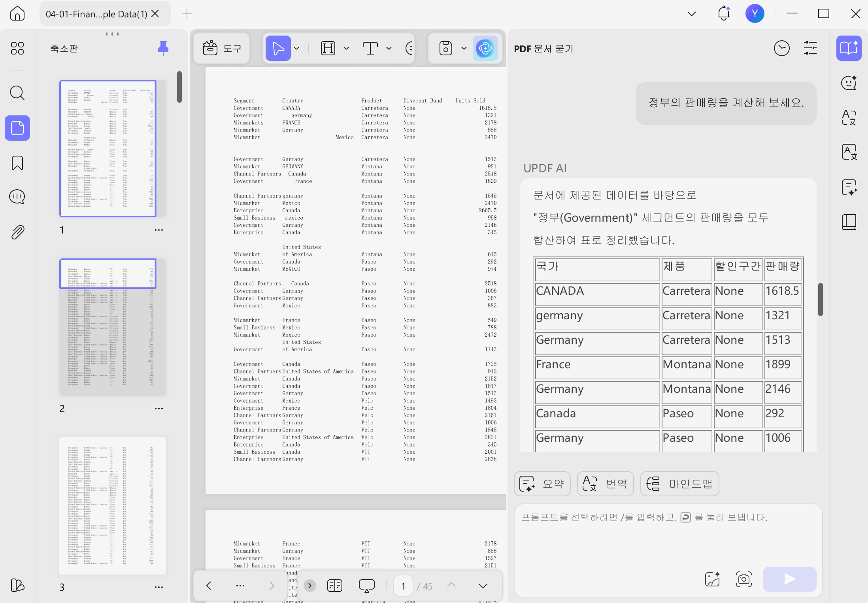Add a new tab with plus
Viewport: 868px width, 603px height.
tap(187, 14)
